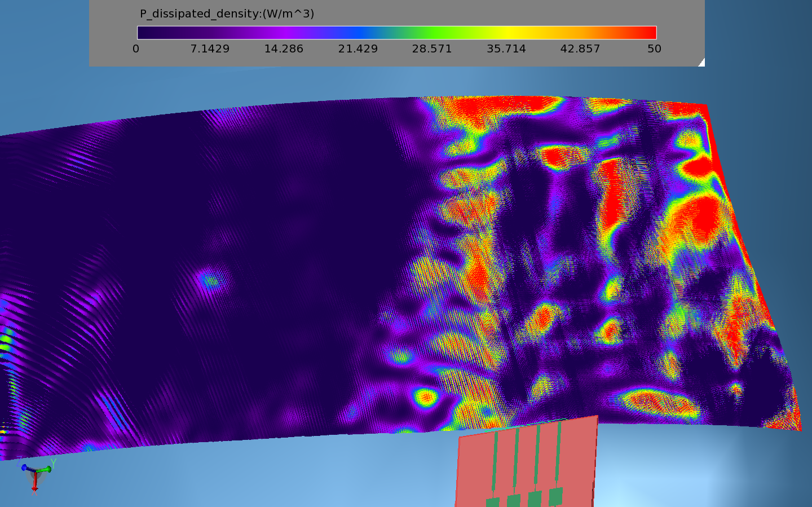Pick the isolated green hotspot in the dark left region
Screen dimensions: 812x507
[x=211, y=280]
